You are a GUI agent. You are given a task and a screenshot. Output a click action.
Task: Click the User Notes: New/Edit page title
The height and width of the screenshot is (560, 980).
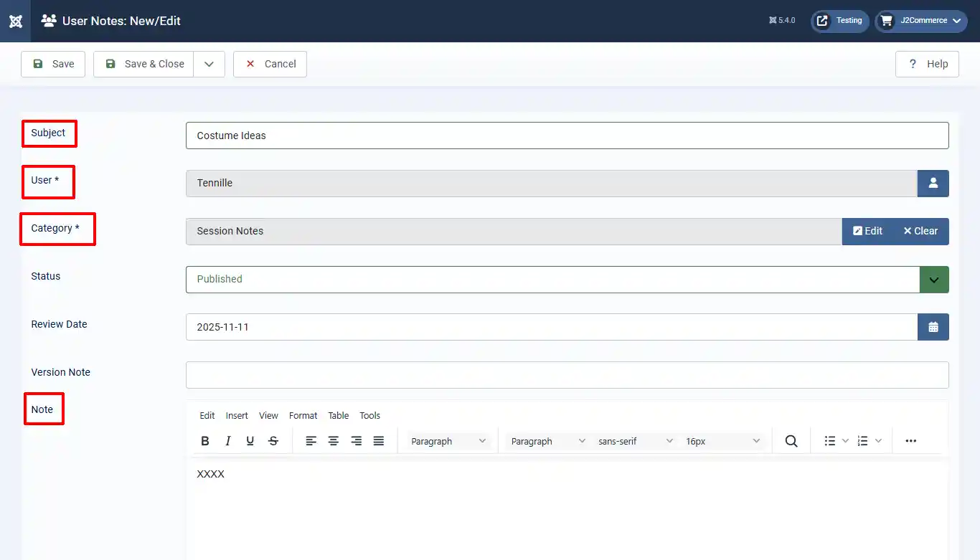[121, 21]
